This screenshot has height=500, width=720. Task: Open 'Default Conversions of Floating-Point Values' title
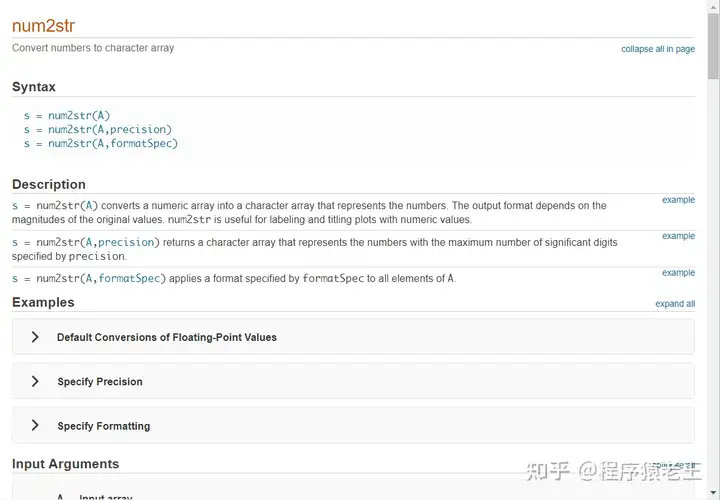pyautogui.click(x=167, y=337)
